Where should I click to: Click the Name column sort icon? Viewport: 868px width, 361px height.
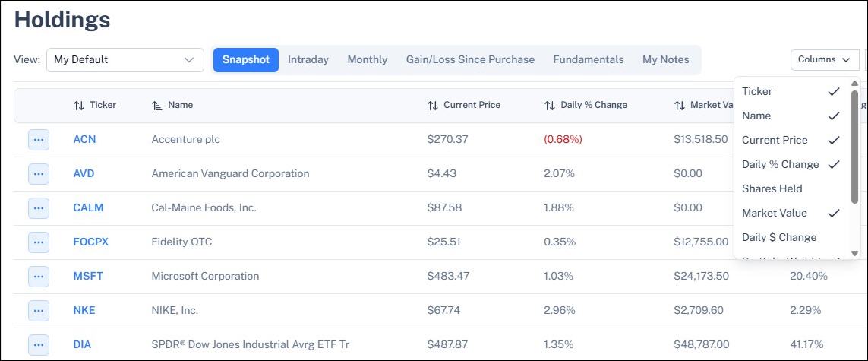157,105
